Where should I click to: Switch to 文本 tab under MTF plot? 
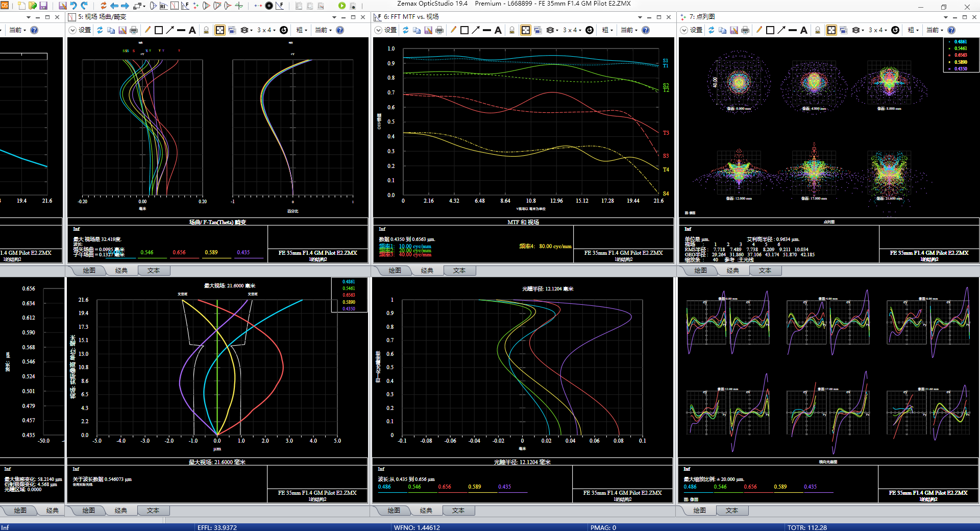click(459, 271)
